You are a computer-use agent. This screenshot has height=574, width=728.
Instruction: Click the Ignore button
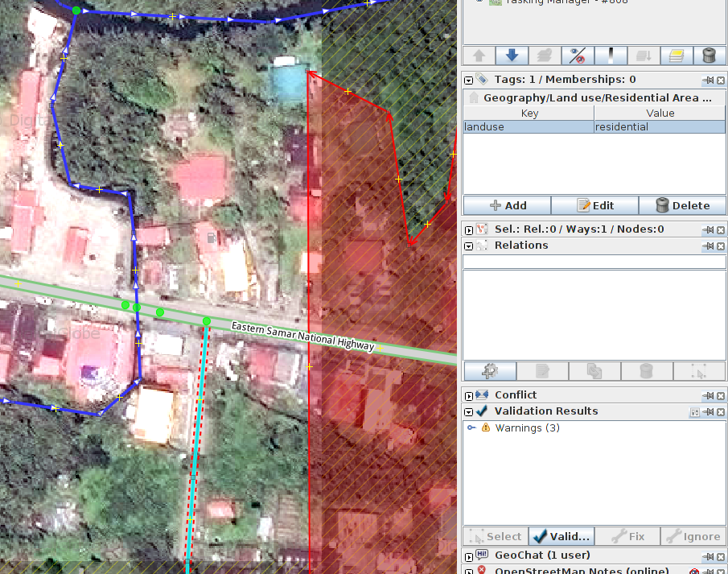click(693, 536)
